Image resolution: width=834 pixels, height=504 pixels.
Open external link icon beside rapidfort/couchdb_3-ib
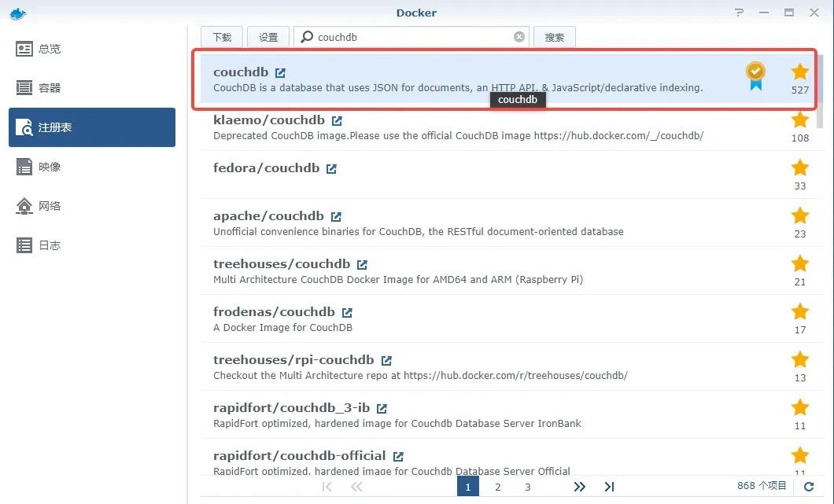click(382, 408)
